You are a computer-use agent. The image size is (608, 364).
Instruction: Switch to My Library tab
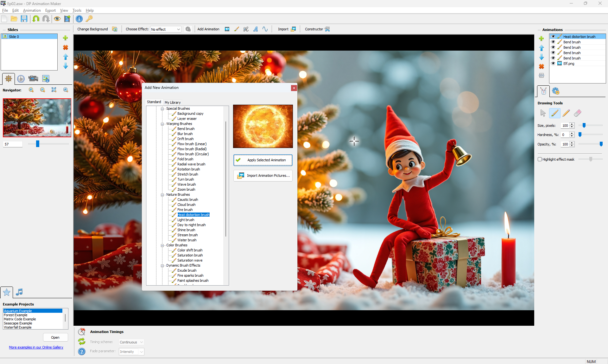173,102
